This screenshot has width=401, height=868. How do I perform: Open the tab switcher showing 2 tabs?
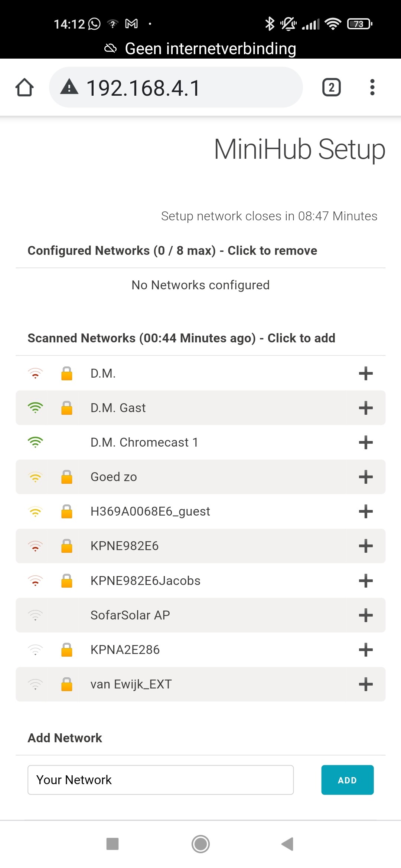click(331, 88)
